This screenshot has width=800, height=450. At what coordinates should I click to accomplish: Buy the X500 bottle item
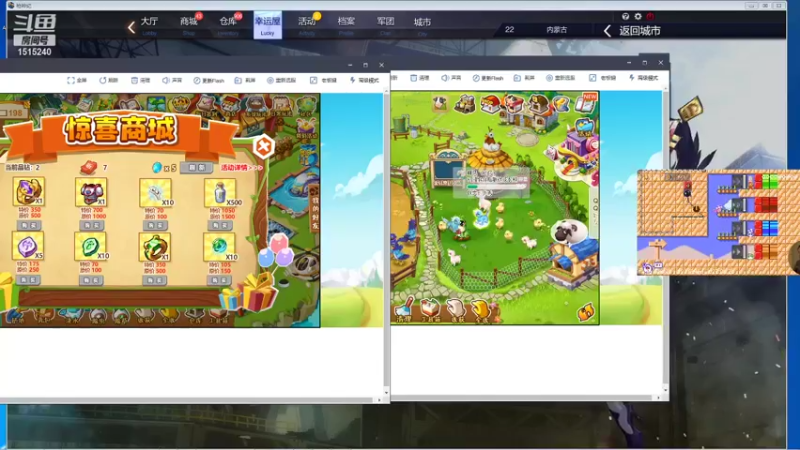point(220,225)
